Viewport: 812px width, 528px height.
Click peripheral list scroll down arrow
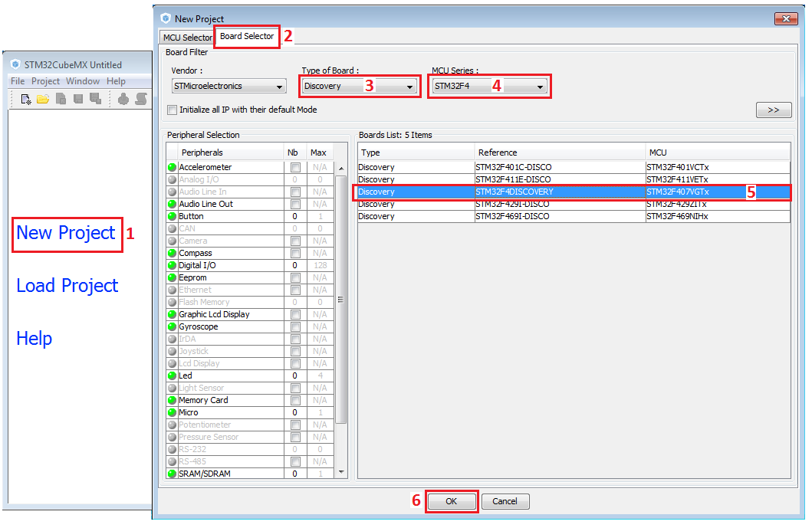[340, 472]
